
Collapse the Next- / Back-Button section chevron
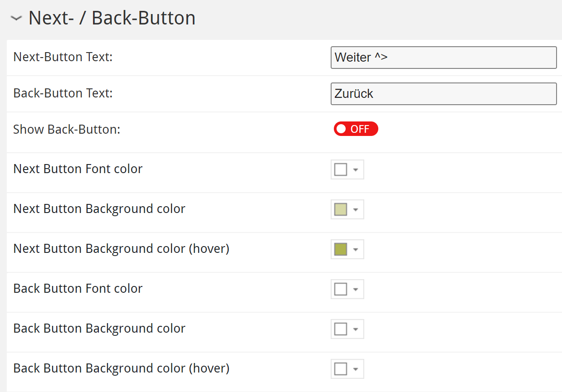point(16,19)
